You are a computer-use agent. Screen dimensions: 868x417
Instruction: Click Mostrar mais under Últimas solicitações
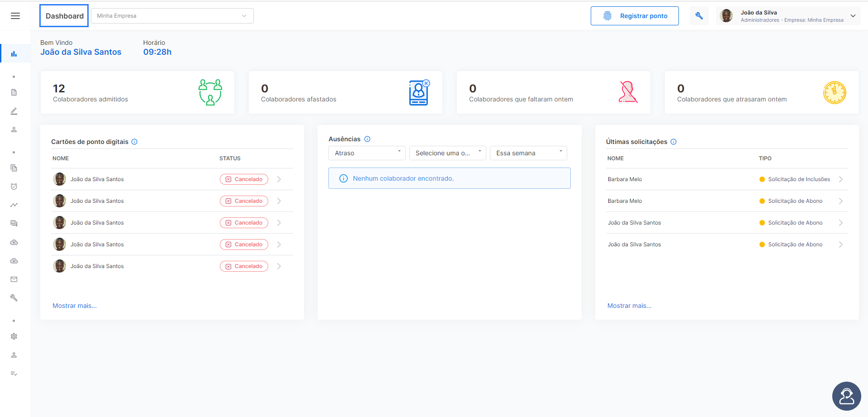coord(629,306)
